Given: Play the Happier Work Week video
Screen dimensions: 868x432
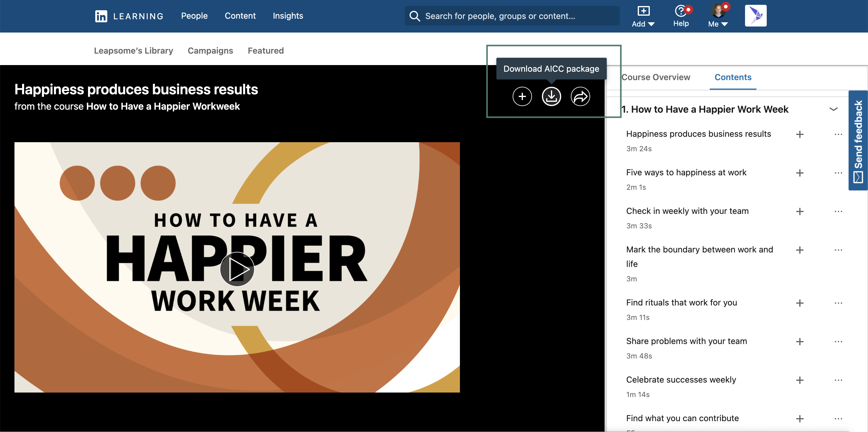Looking at the screenshot, I should pyautogui.click(x=237, y=269).
